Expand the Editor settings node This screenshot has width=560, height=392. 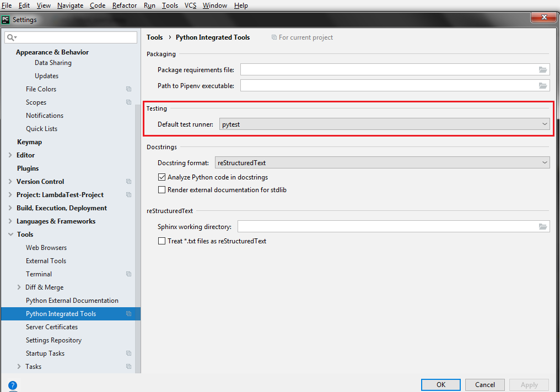tap(10, 155)
